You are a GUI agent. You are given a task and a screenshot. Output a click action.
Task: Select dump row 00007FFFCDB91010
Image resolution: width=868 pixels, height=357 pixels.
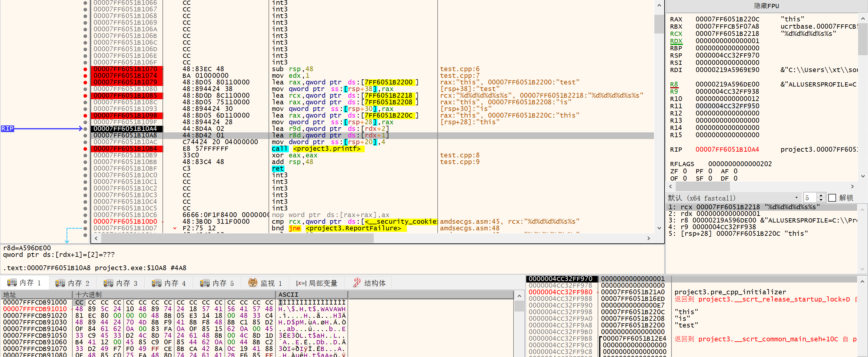click(35, 309)
